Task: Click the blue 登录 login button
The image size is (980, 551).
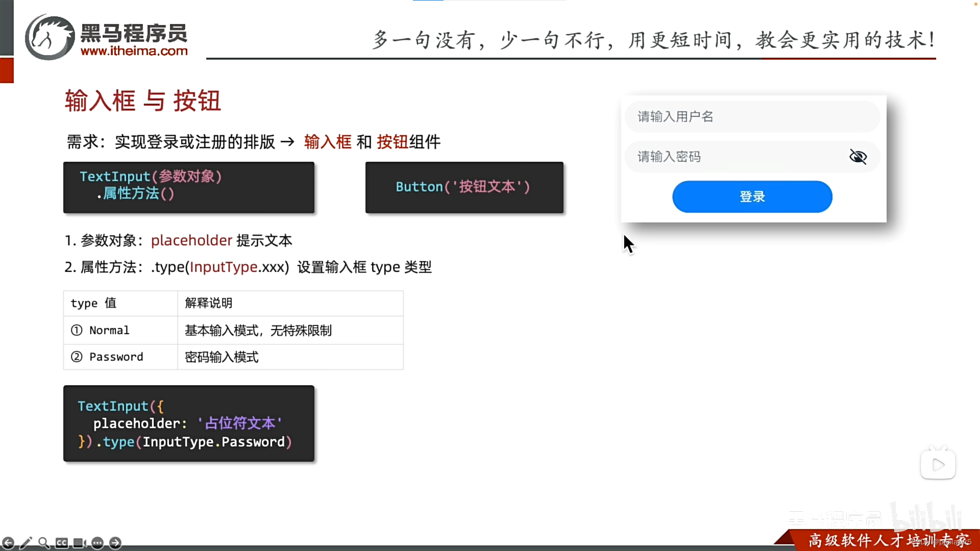Action: 752,196
